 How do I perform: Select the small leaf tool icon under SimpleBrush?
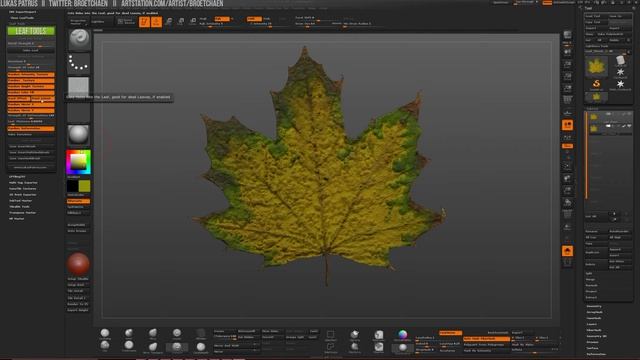click(x=596, y=97)
